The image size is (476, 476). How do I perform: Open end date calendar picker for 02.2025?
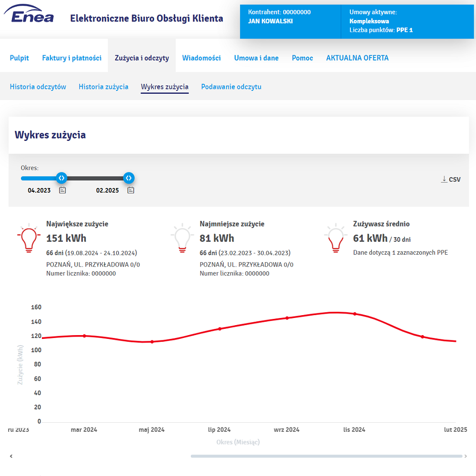pyautogui.click(x=131, y=190)
